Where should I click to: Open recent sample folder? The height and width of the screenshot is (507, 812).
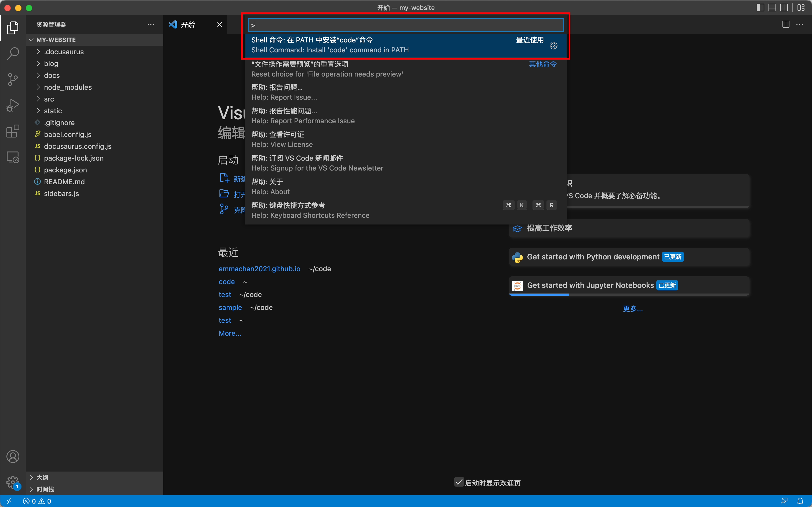(230, 307)
